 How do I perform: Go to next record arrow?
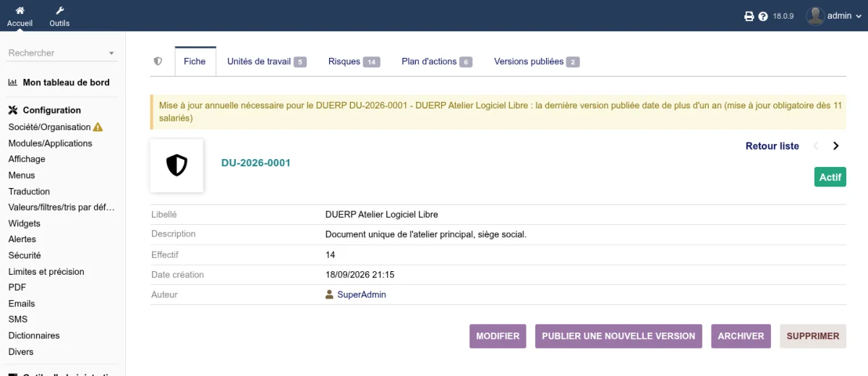pos(836,146)
